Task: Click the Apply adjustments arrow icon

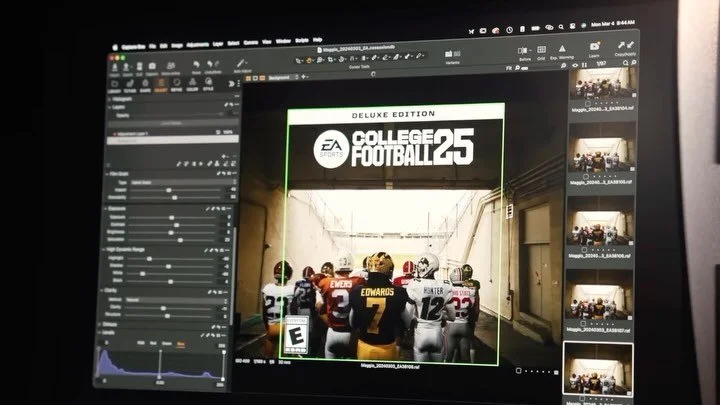Action: (x=630, y=45)
